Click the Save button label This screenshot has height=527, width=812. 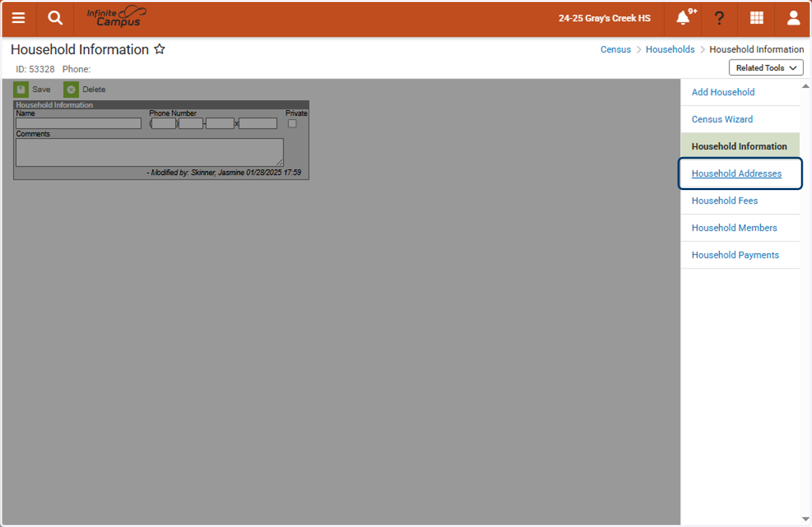point(41,89)
